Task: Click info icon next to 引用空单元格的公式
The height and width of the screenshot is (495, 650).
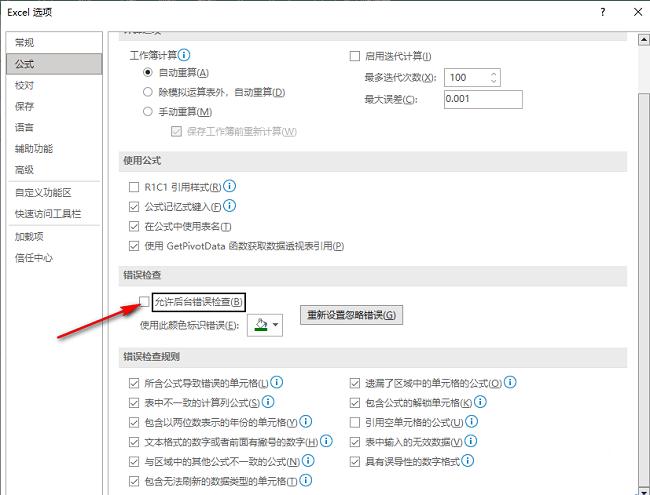Action: [471, 422]
